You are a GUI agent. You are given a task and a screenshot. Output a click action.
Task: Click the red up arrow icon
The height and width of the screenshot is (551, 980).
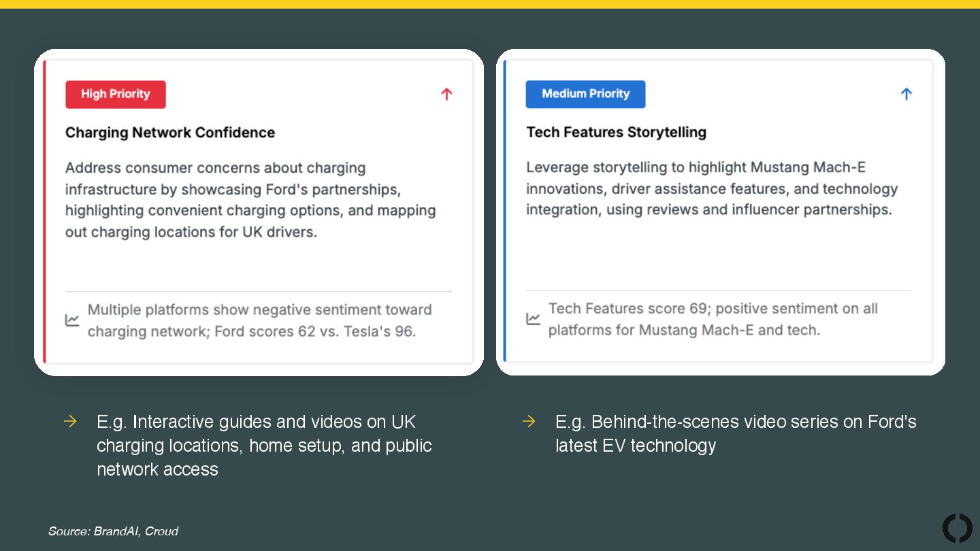[x=446, y=95]
